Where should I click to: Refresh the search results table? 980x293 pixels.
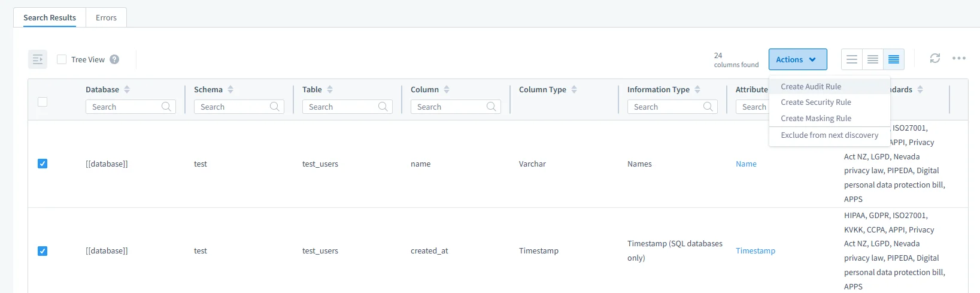coord(935,58)
